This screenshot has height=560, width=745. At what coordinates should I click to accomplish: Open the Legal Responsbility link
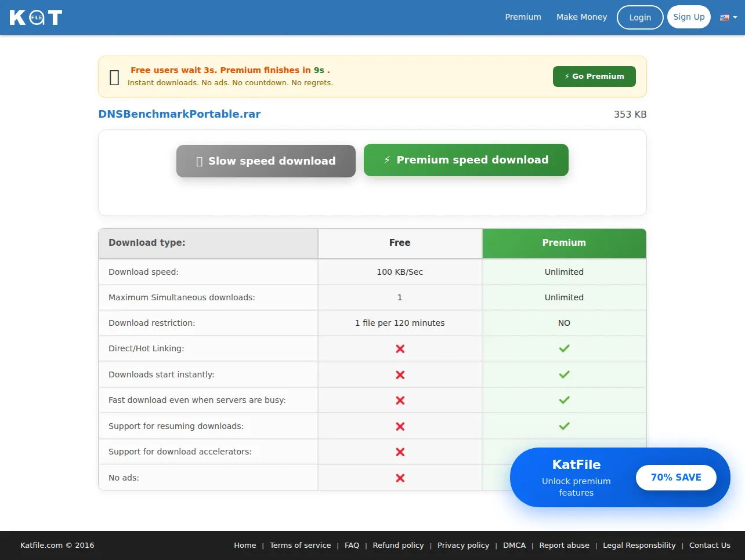[639, 546]
